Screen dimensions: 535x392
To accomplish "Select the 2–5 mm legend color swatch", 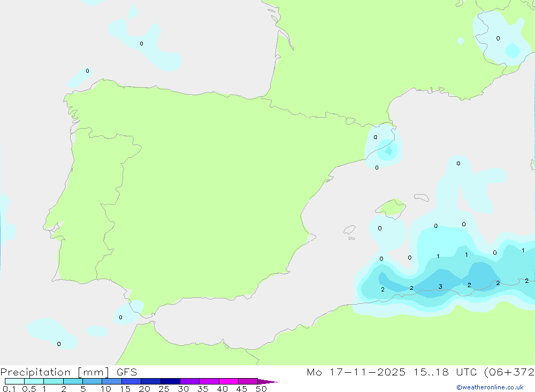I will [73, 381].
